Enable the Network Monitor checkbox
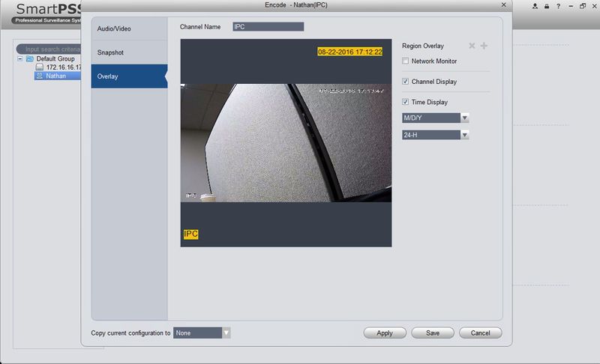Screen dimensions: 600x364 (x=405, y=61)
